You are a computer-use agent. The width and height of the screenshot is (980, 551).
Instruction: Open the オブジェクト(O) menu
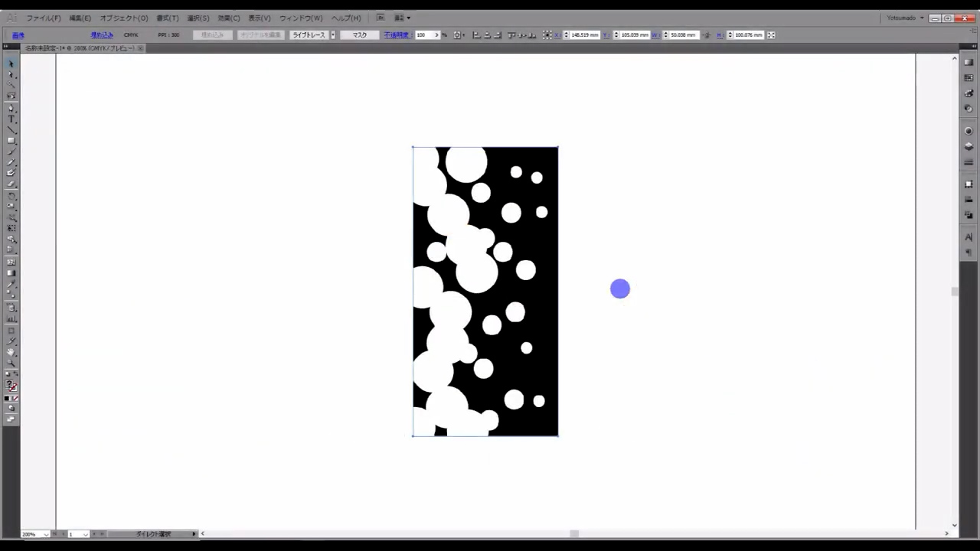[123, 18]
